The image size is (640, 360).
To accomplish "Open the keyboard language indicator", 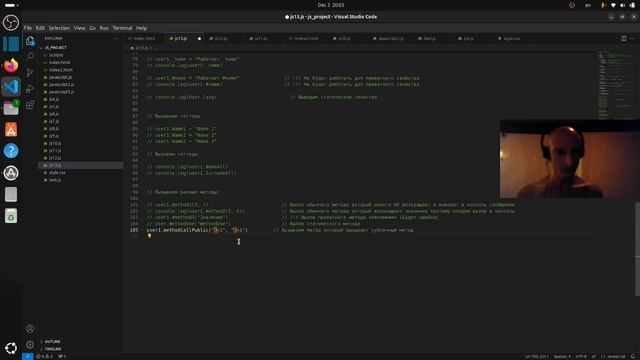I will coord(588,5).
